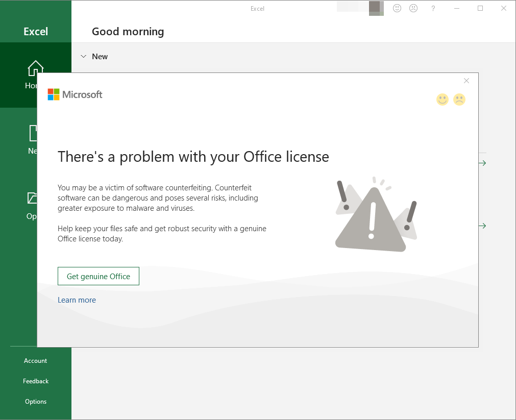Click Get genuine Office button
516x420 pixels.
[x=99, y=276]
